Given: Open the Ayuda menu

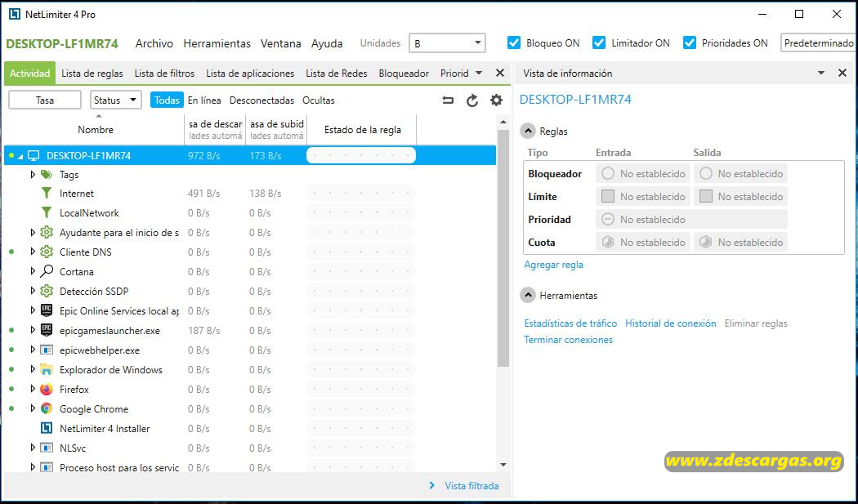Looking at the screenshot, I should [x=327, y=43].
